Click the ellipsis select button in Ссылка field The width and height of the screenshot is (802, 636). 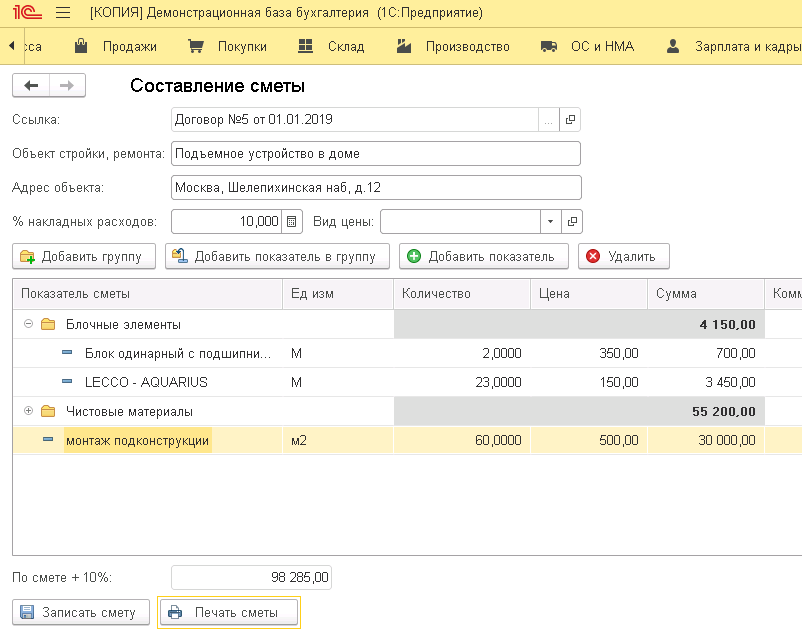coord(548,120)
